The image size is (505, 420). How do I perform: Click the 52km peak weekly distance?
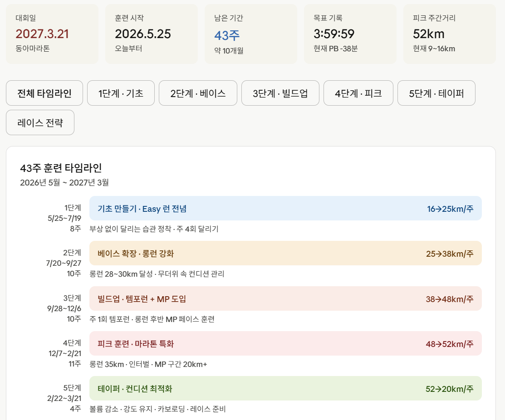[x=429, y=34]
